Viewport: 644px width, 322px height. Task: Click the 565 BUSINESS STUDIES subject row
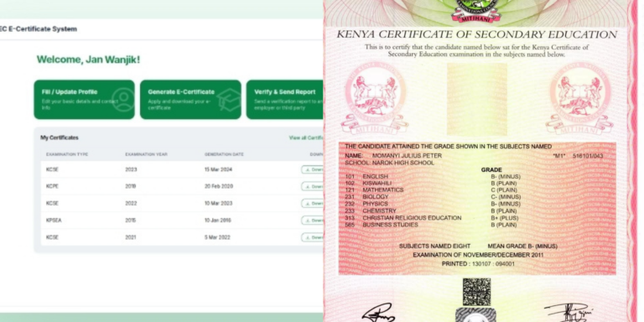click(431, 225)
